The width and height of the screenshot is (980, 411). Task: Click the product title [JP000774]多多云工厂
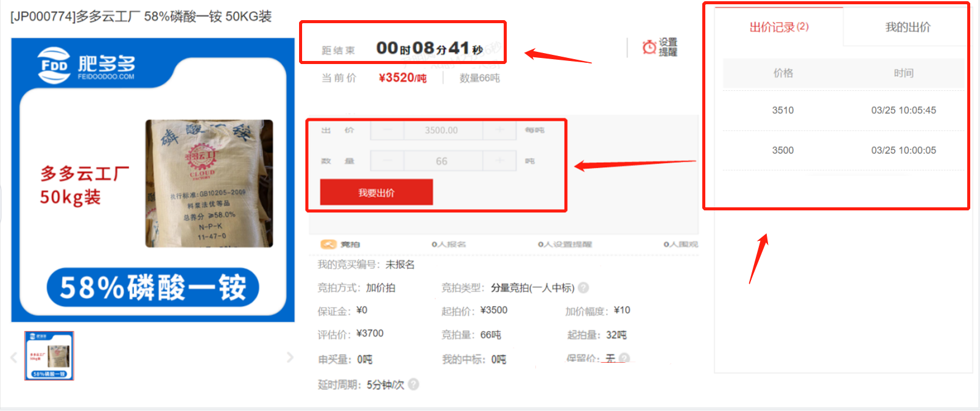141,16
